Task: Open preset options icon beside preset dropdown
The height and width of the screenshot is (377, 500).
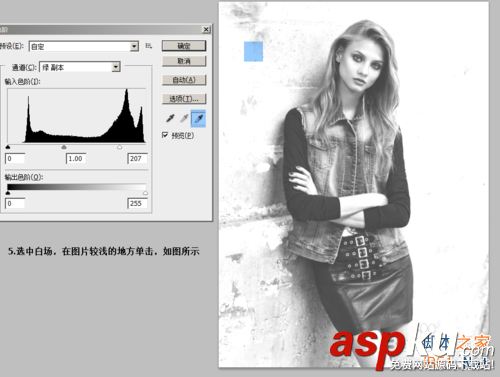Action: tap(149, 46)
